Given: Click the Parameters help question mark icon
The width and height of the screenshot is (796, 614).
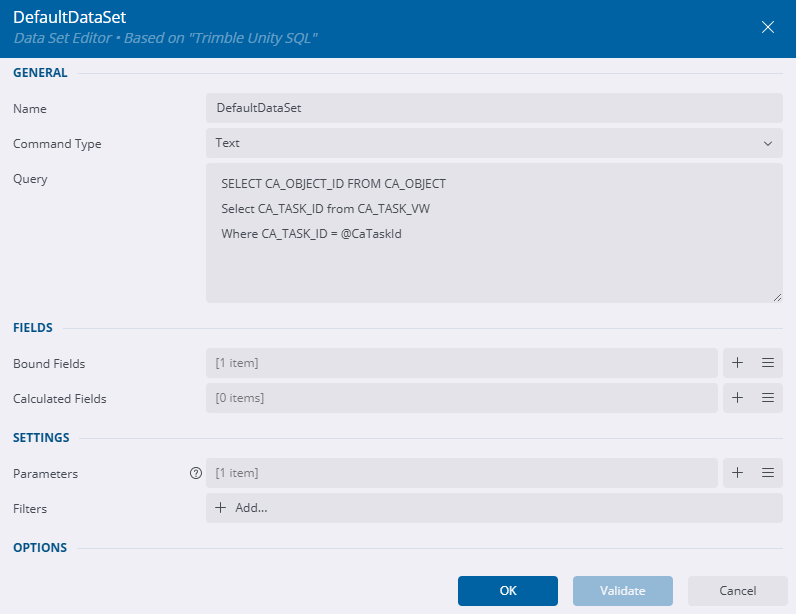Looking at the screenshot, I should (x=196, y=474).
